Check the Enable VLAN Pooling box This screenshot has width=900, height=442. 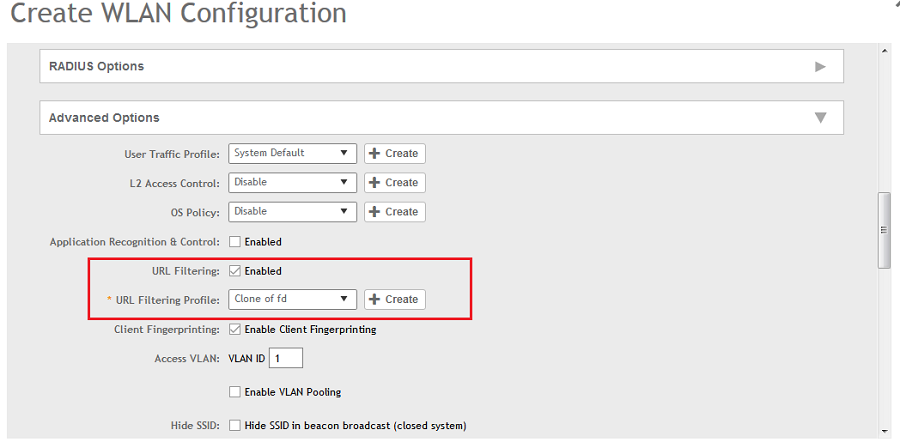coord(235,392)
